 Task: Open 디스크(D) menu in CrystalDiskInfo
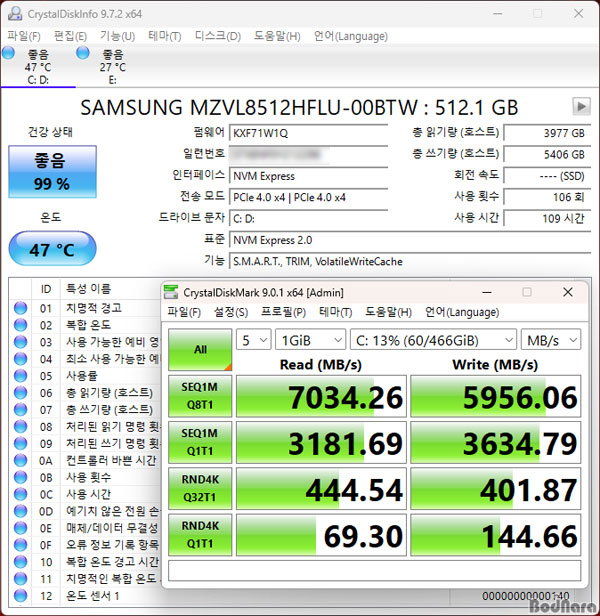(217, 36)
